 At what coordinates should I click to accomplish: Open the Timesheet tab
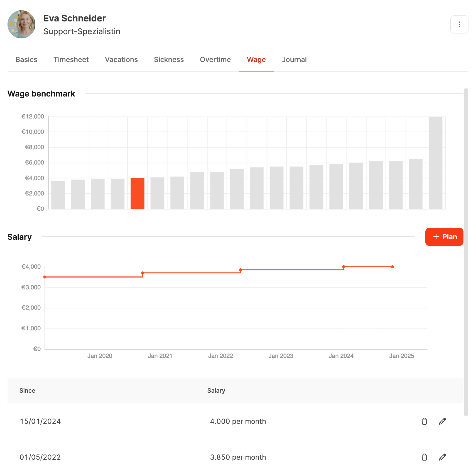pyautogui.click(x=71, y=60)
